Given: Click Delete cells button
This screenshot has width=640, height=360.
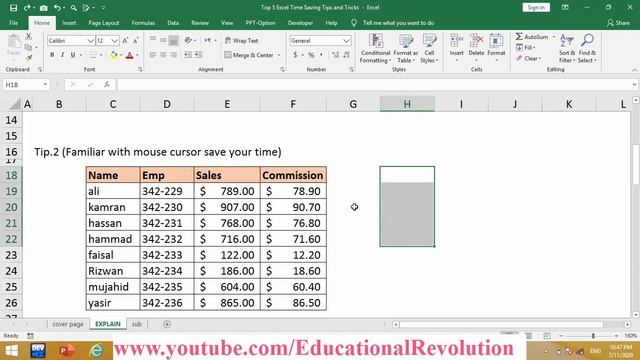Looking at the screenshot, I should click(x=476, y=47).
